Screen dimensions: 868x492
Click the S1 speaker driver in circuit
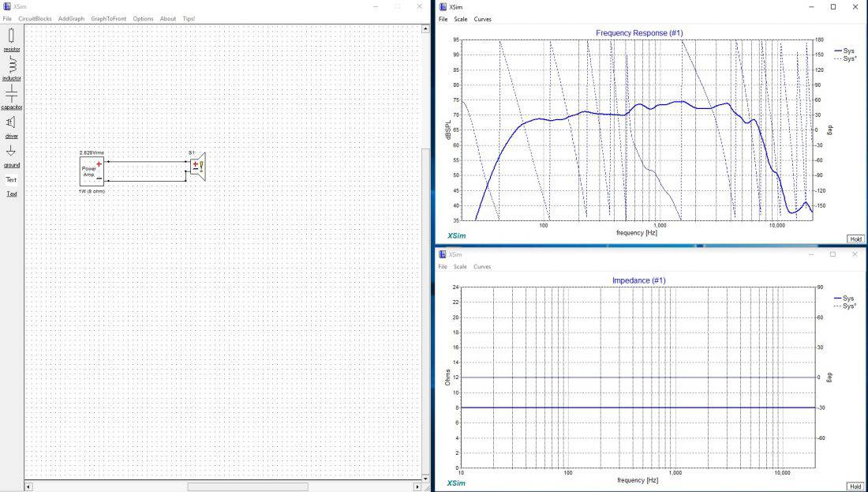pyautogui.click(x=196, y=165)
